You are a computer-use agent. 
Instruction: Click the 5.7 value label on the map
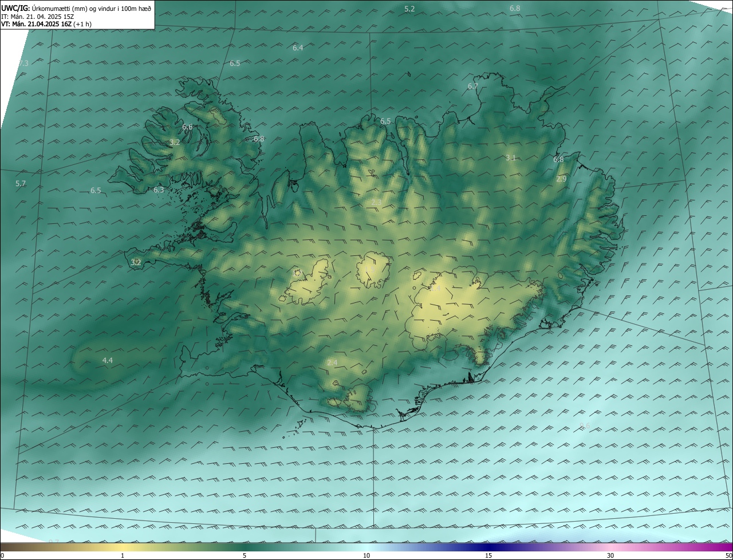[21, 183]
